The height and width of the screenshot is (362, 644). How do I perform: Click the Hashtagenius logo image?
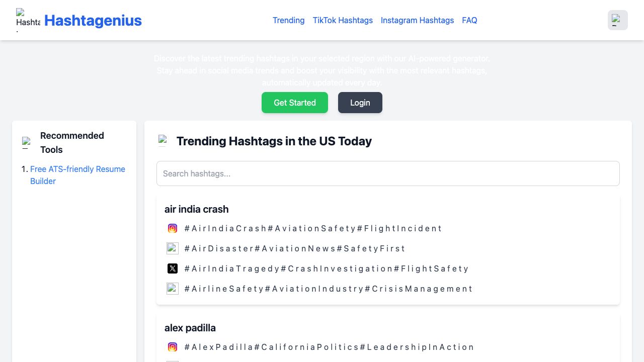pyautogui.click(x=28, y=20)
